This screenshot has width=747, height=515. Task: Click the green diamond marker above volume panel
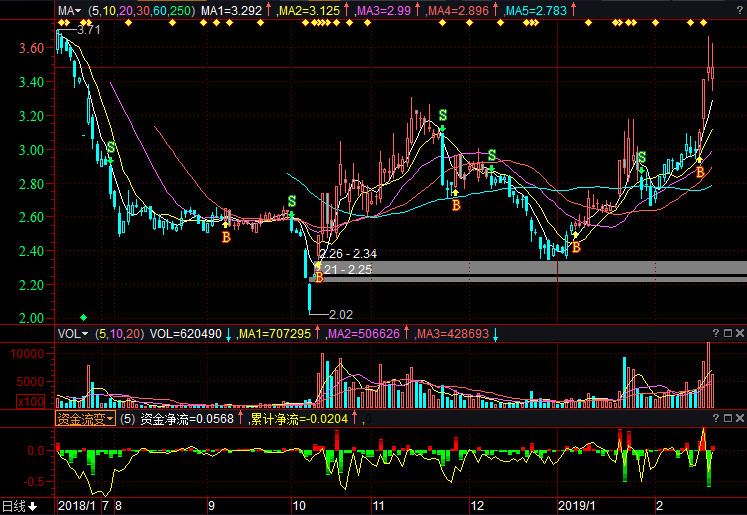83,317
